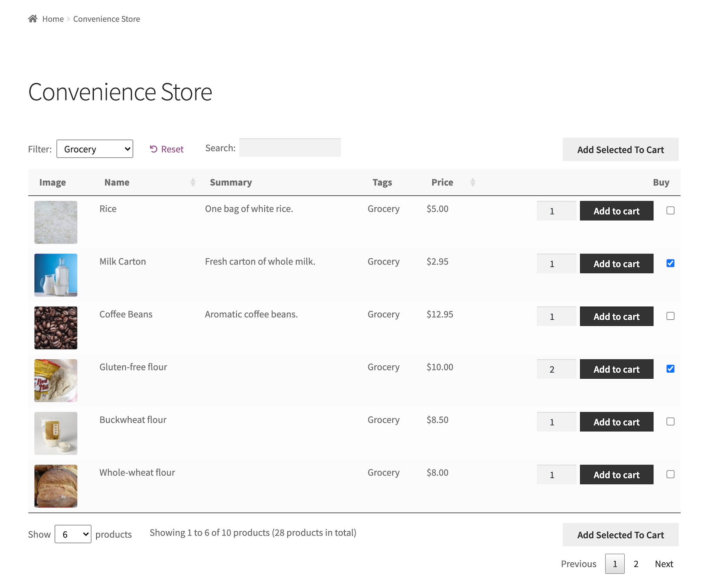Reset the product filter
The height and width of the screenshot is (588, 711).
point(167,149)
